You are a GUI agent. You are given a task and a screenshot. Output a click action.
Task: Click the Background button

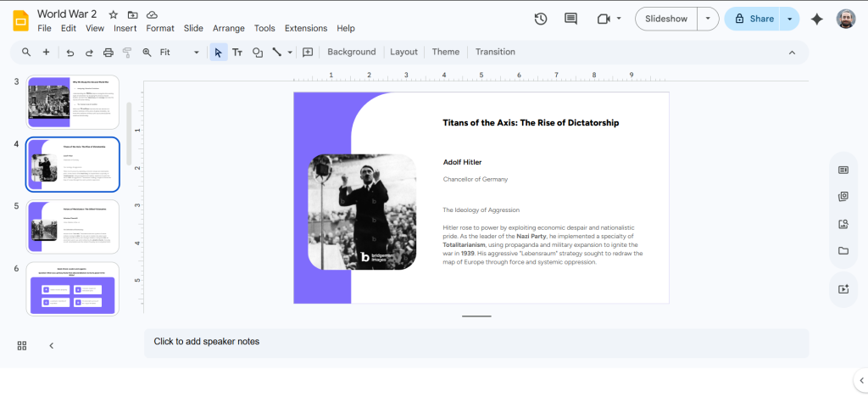352,52
